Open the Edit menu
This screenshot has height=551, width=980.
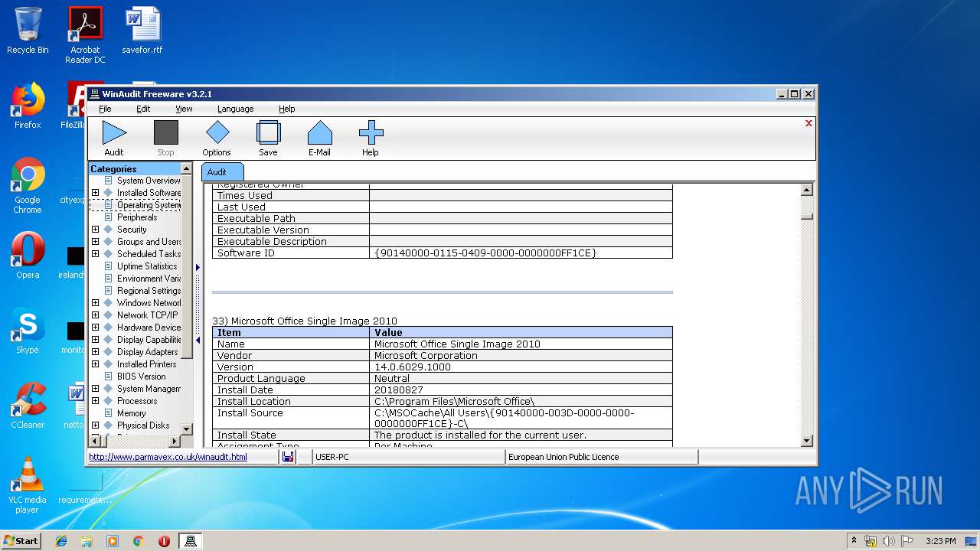pyautogui.click(x=143, y=109)
